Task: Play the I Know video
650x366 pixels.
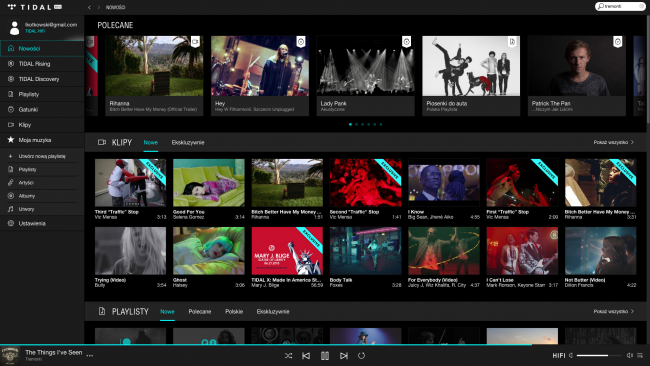Action: (444, 182)
